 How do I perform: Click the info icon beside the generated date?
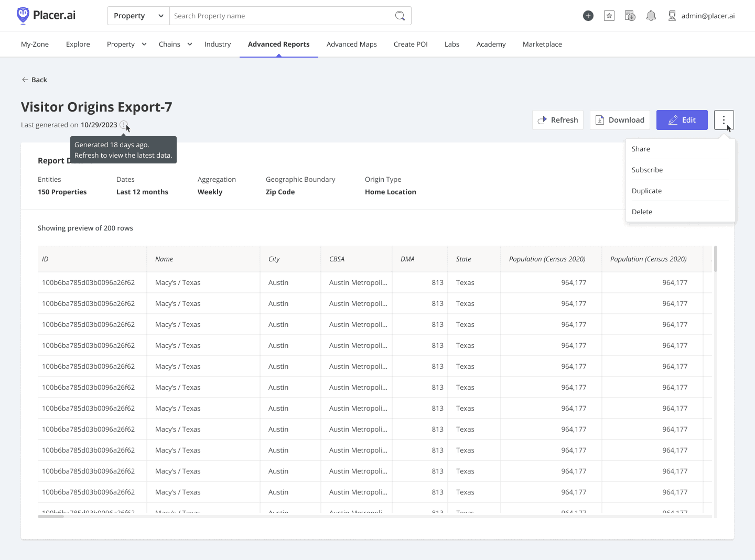pyautogui.click(x=125, y=125)
